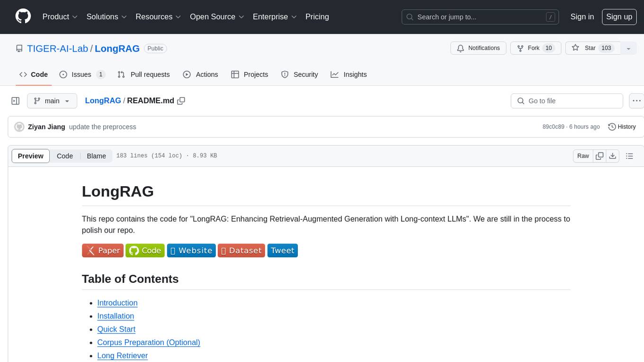Click the fork count 10
Screen dimensions: 644x362
point(549,48)
